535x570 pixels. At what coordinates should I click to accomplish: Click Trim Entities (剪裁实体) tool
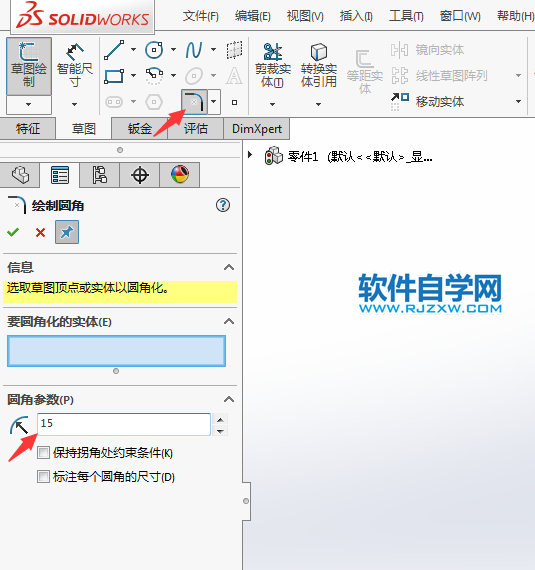click(x=273, y=66)
